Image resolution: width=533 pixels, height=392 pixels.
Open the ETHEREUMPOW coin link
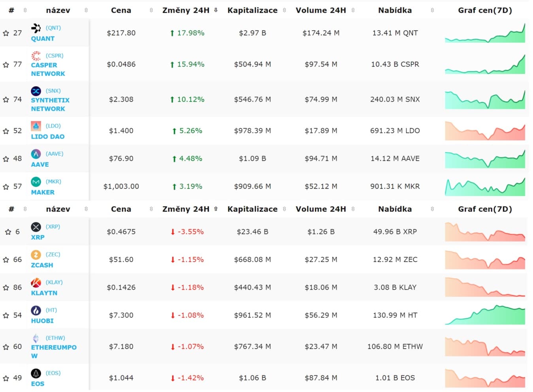click(54, 352)
